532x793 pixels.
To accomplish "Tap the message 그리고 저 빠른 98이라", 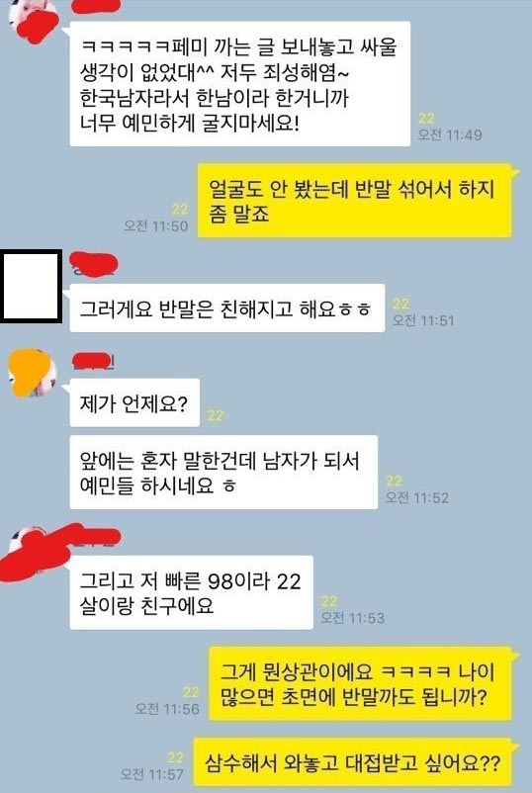I will [x=191, y=592].
